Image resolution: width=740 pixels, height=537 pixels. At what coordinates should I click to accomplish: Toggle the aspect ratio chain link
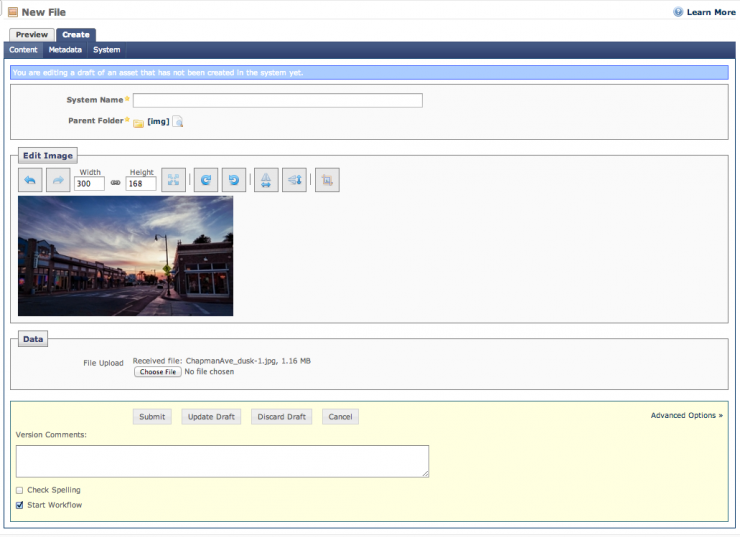(x=115, y=183)
